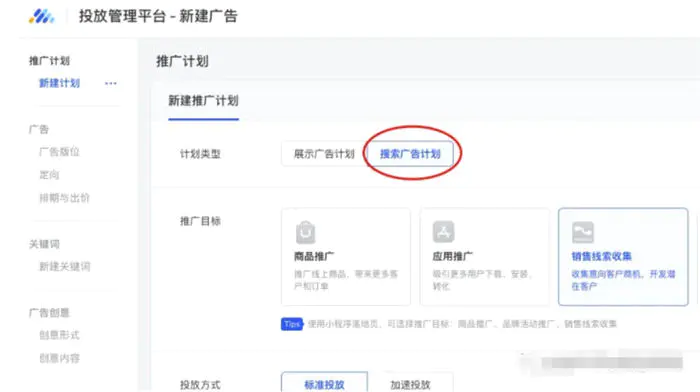Screen dimensions: 700x392
Task: Click the shopping bag icon for 商品推广
Action: pos(306,232)
